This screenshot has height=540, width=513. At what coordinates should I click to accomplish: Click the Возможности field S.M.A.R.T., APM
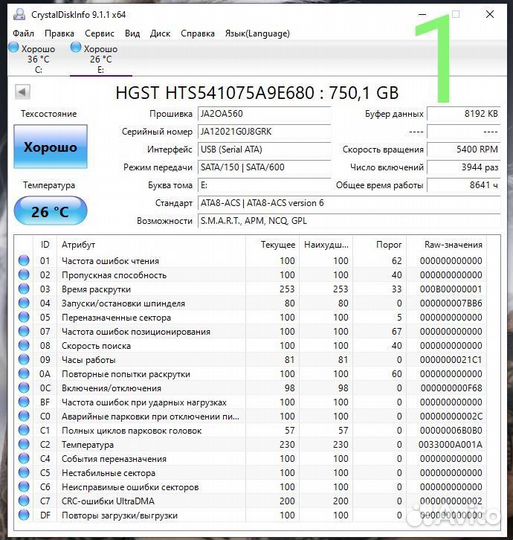tap(349, 221)
